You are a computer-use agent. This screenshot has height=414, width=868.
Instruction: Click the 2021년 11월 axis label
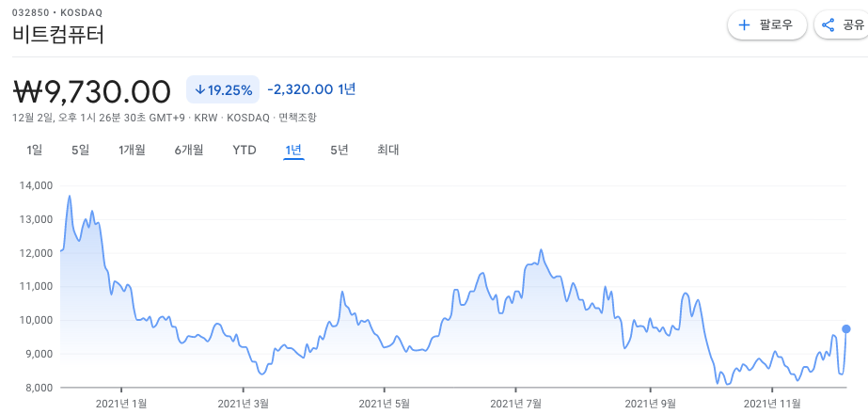pos(772,404)
